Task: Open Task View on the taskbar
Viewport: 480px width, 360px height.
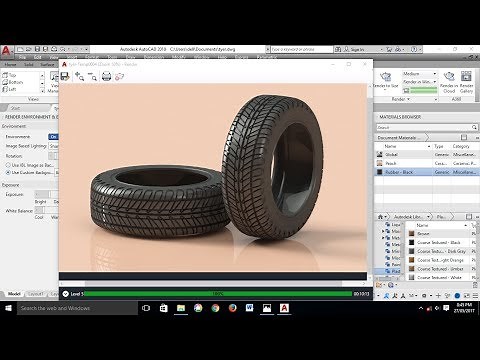Action: [146, 308]
